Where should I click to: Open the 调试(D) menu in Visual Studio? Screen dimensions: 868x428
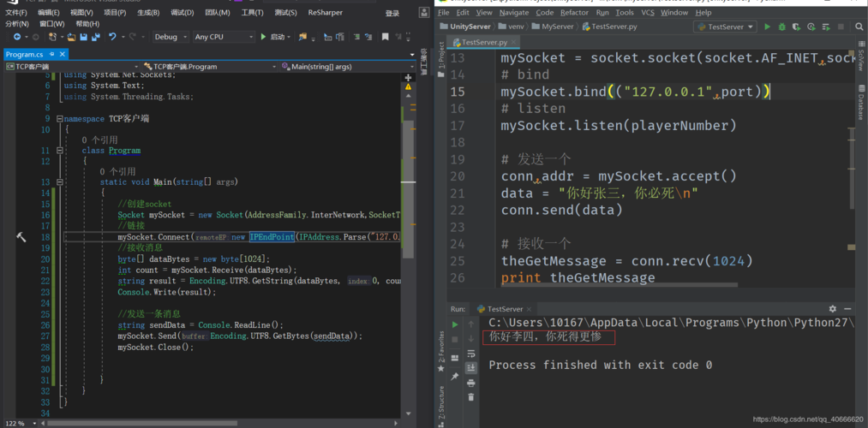point(183,13)
